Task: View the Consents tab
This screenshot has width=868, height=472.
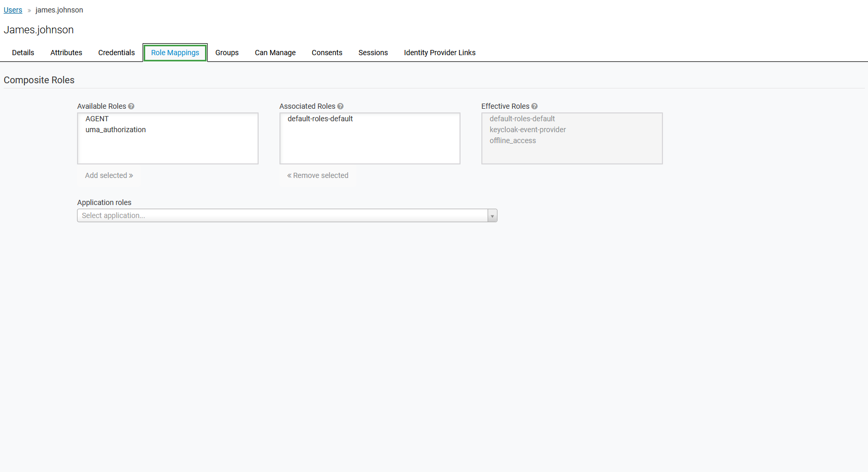Action: pos(327,53)
